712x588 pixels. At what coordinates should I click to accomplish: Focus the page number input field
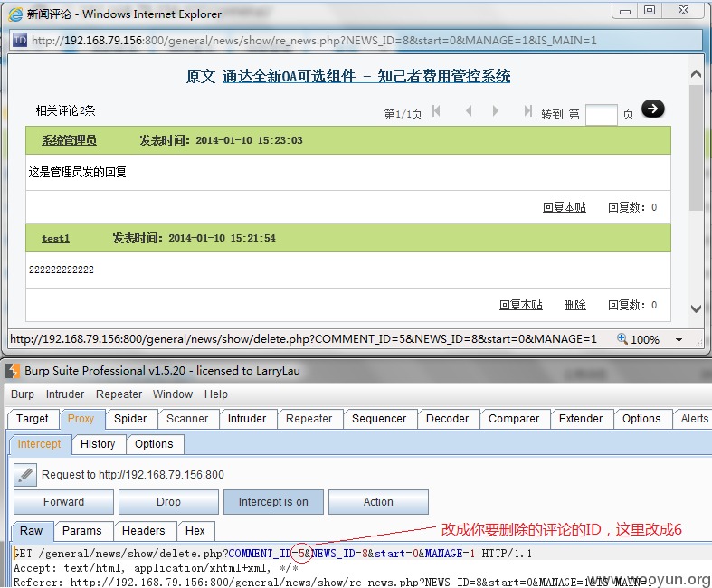pos(602,114)
